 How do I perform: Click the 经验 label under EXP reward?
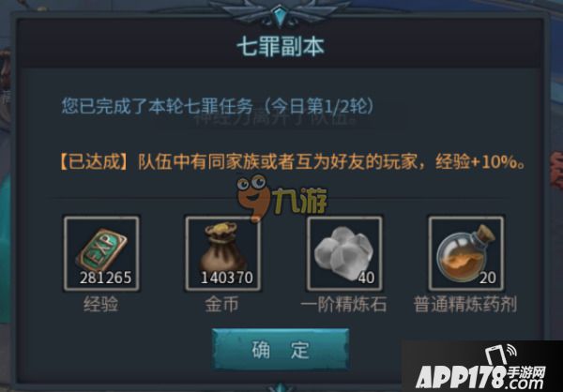(101, 305)
